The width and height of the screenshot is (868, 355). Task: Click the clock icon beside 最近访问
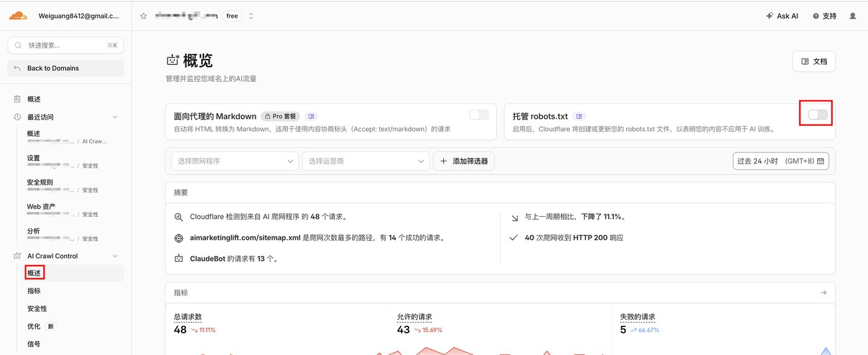pos(17,117)
